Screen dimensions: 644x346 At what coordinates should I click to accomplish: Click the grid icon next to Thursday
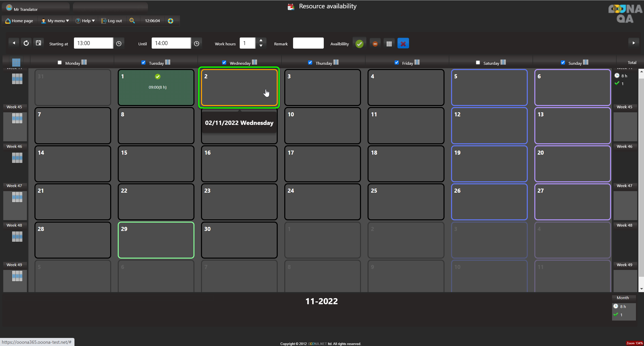click(x=336, y=62)
